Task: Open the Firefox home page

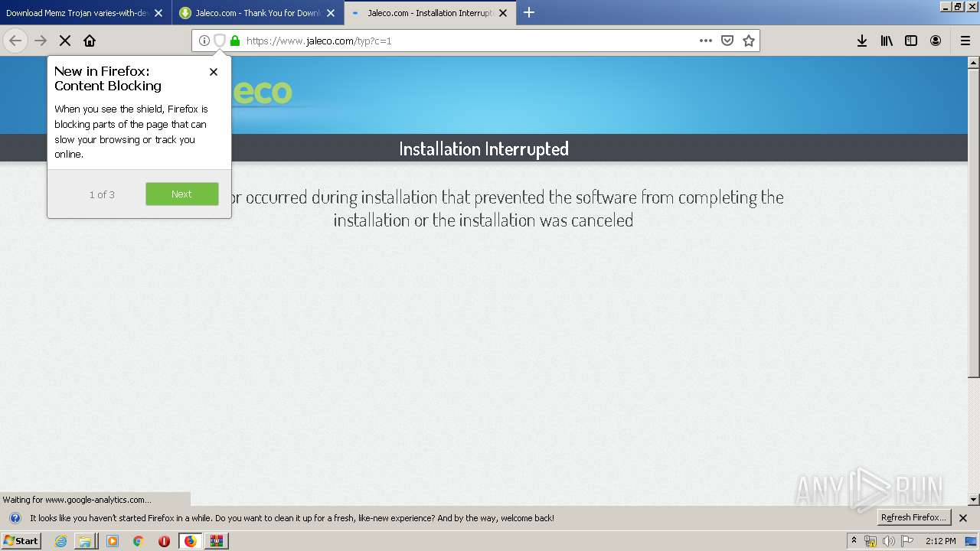Action: point(90,41)
